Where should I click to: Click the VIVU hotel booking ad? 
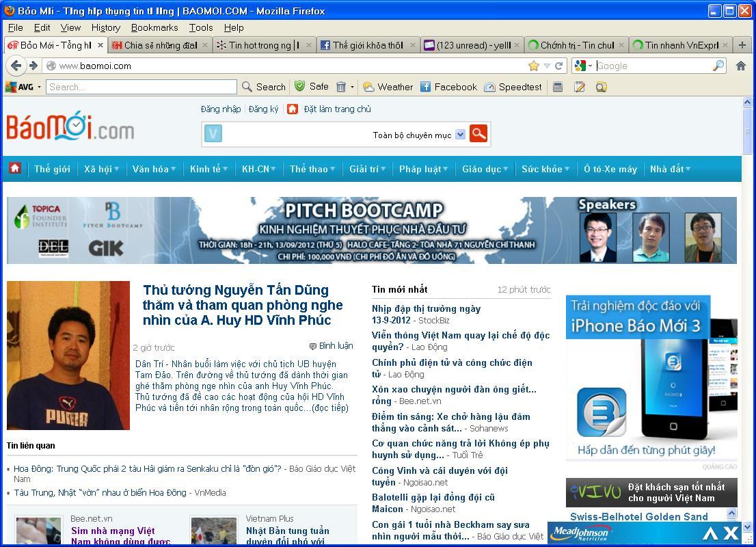[651, 492]
